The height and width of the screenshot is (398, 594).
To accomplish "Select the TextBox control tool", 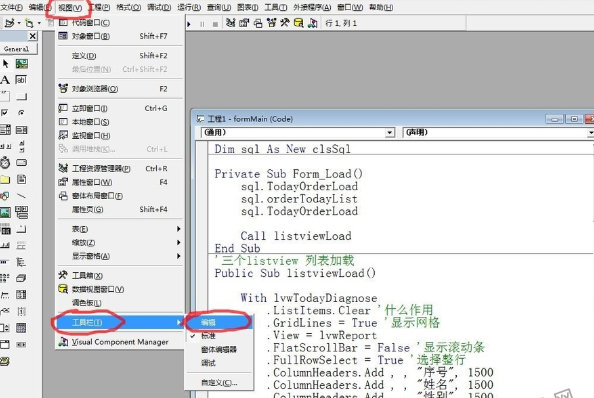I will pyautogui.click(x=21, y=80).
